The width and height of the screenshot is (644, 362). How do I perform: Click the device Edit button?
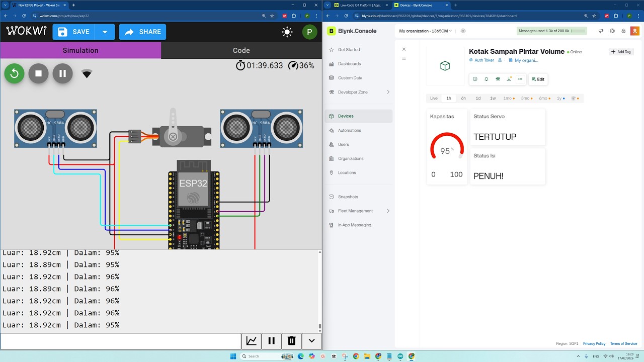click(538, 79)
